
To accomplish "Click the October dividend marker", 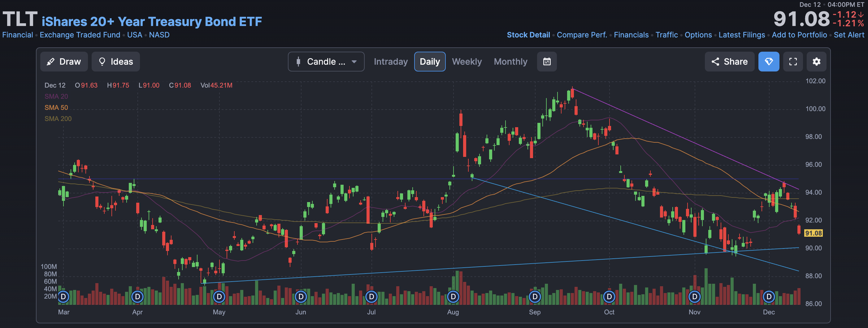I will pos(609,297).
